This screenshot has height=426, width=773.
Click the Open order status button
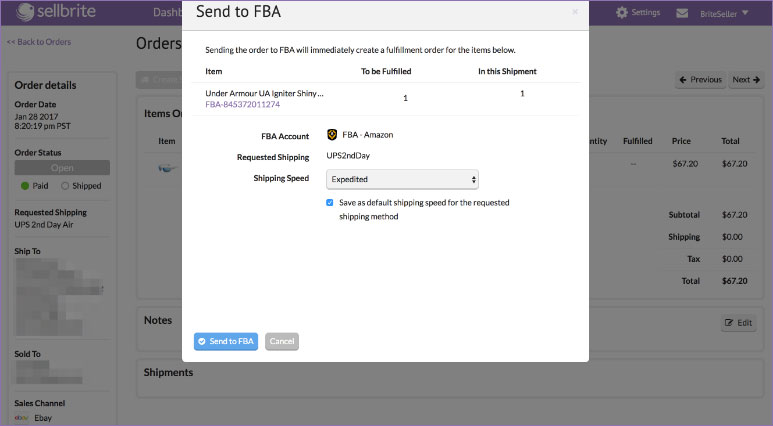pos(62,168)
